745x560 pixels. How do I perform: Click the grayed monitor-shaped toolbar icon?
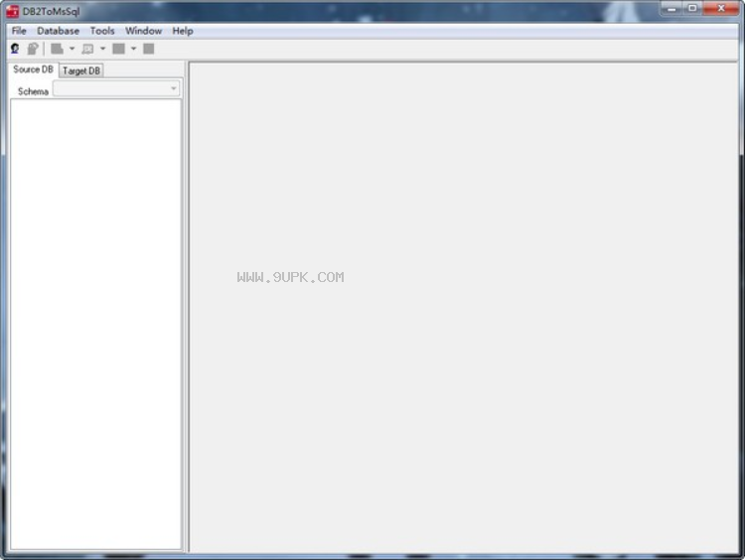tap(87, 49)
